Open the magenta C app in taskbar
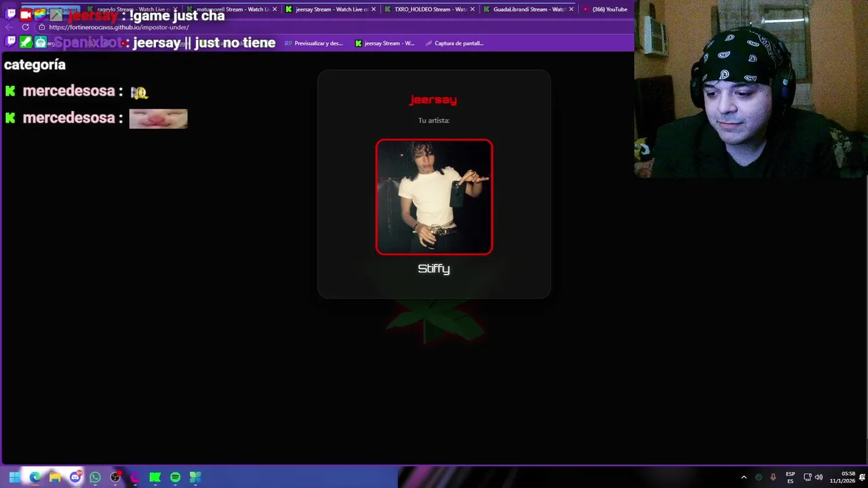The image size is (868, 488). tap(135, 477)
